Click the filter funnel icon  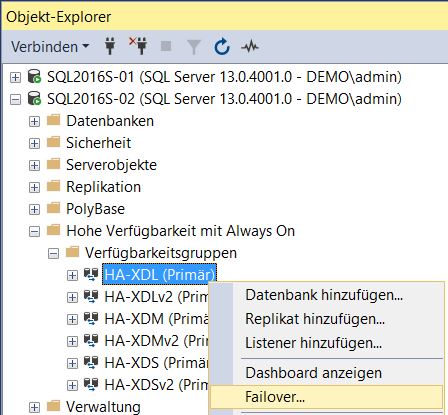point(194,47)
